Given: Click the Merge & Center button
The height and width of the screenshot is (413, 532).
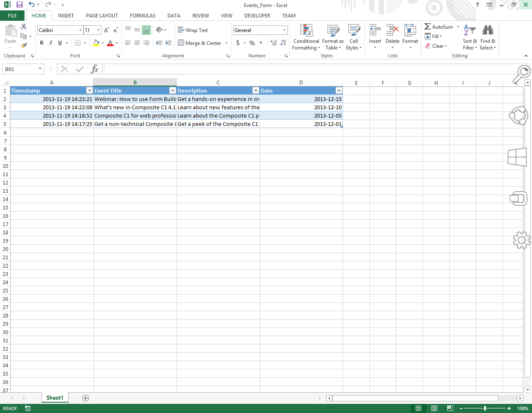Looking at the screenshot, I should point(200,43).
